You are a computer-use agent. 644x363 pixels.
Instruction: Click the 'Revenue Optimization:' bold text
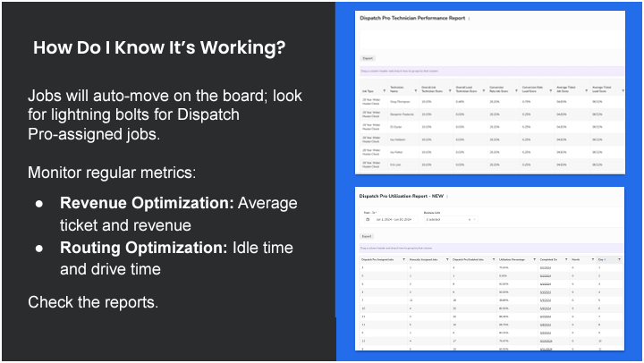coord(147,203)
